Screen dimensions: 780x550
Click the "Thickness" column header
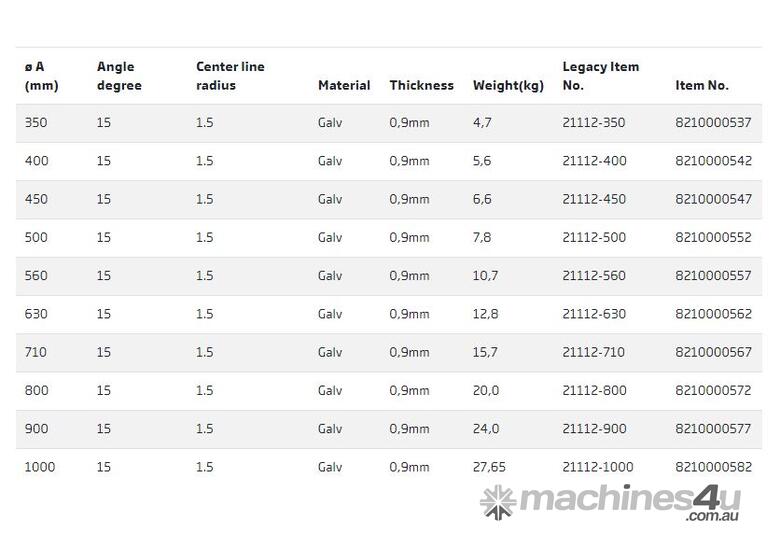421,86
